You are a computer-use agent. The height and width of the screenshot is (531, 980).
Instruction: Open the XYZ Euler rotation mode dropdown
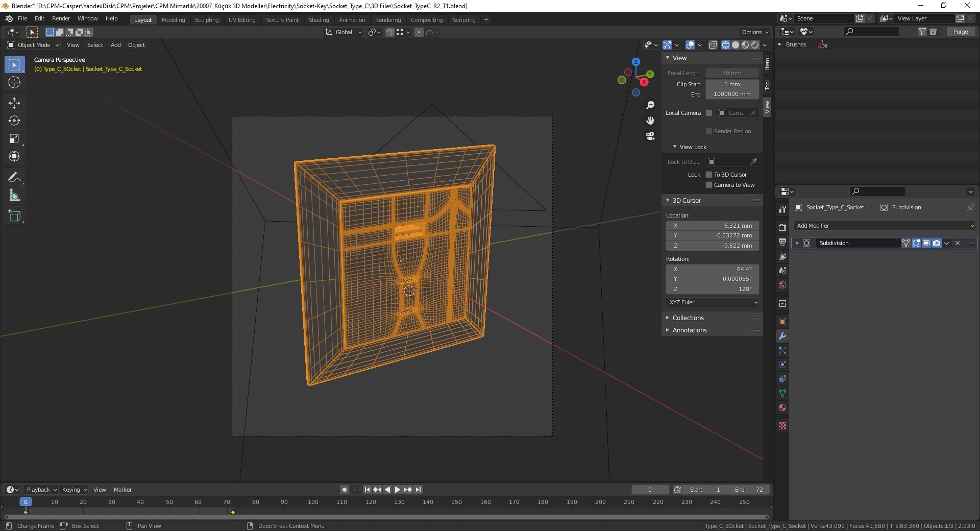click(713, 302)
